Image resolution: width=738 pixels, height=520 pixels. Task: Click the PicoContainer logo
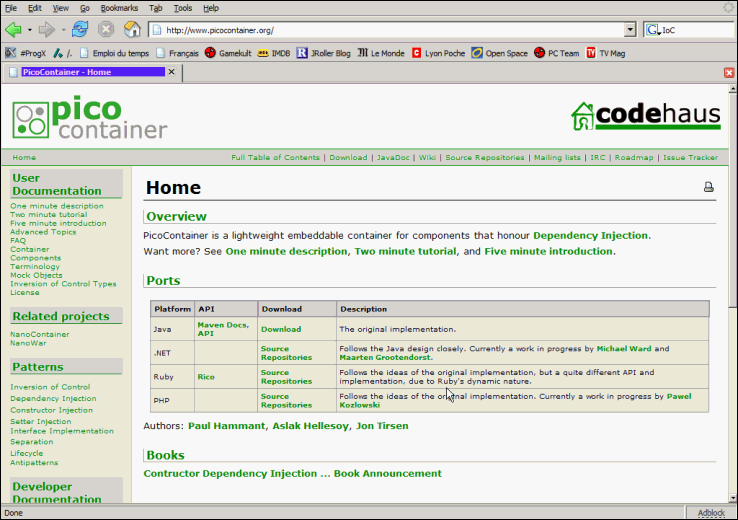click(x=89, y=117)
